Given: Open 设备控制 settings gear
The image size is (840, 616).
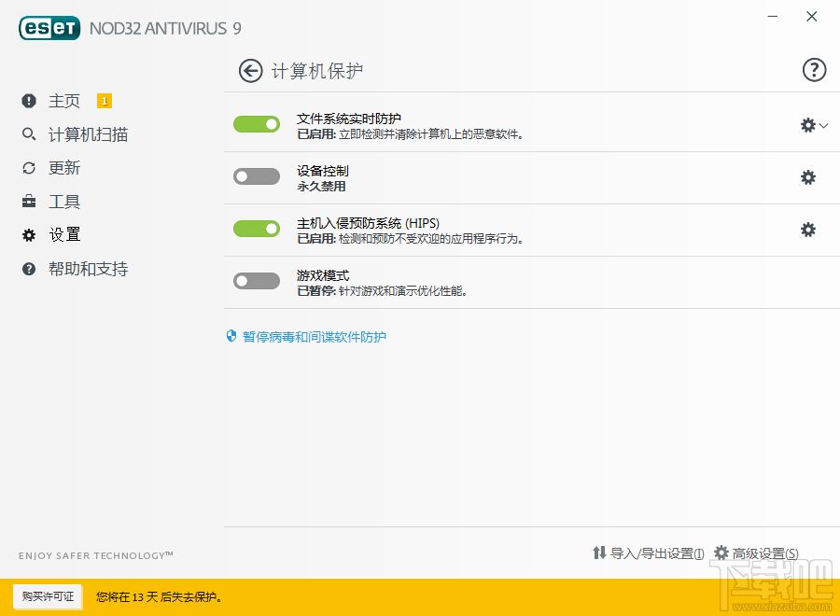Looking at the screenshot, I should [807, 177].
